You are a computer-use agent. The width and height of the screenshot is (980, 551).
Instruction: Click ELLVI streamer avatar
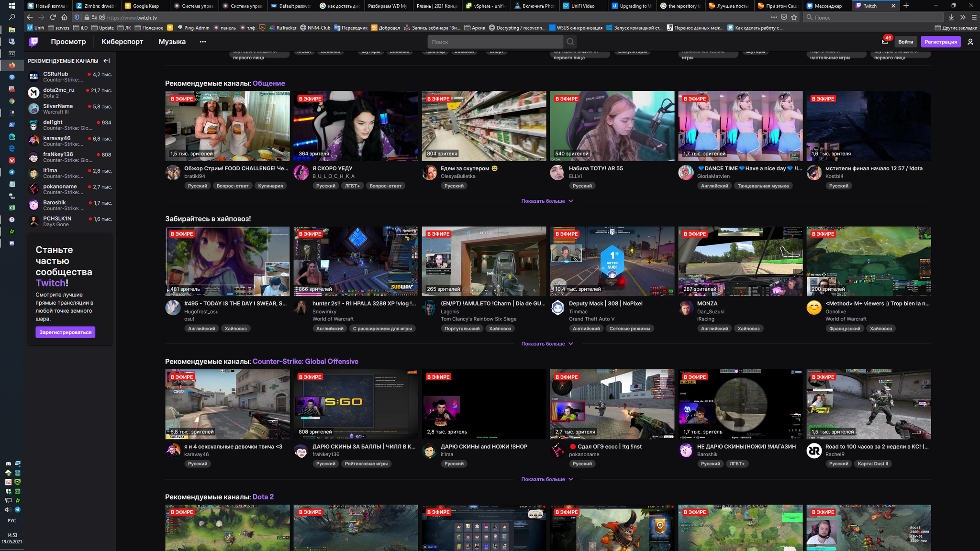tap(557, 173)
